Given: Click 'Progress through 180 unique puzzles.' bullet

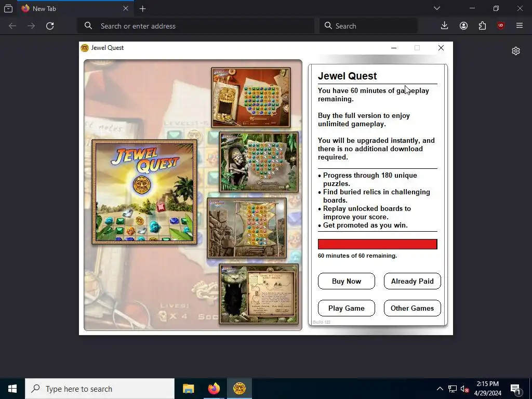Looking at the screenshot, I should tap(367, 179).
